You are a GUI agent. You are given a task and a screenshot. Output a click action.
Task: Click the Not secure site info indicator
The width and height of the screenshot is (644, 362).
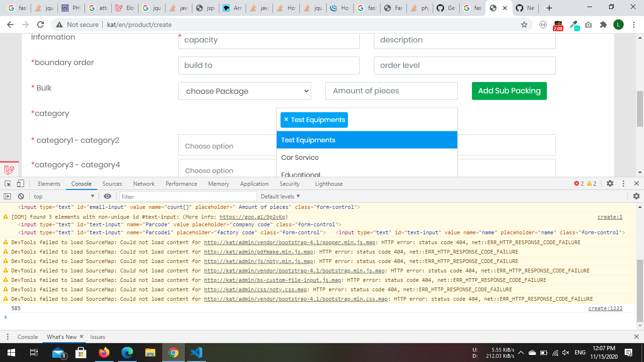tap(77, 25)
